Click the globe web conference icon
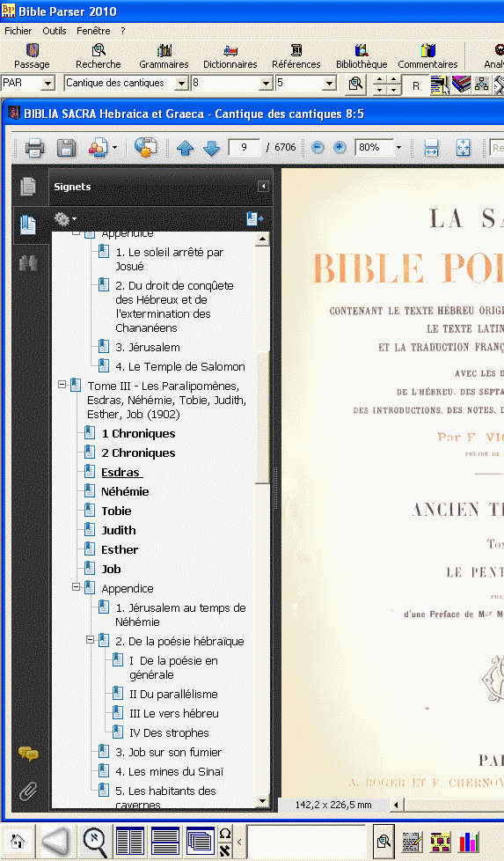Screen dimensions: 504x861 tap(145, 147)
